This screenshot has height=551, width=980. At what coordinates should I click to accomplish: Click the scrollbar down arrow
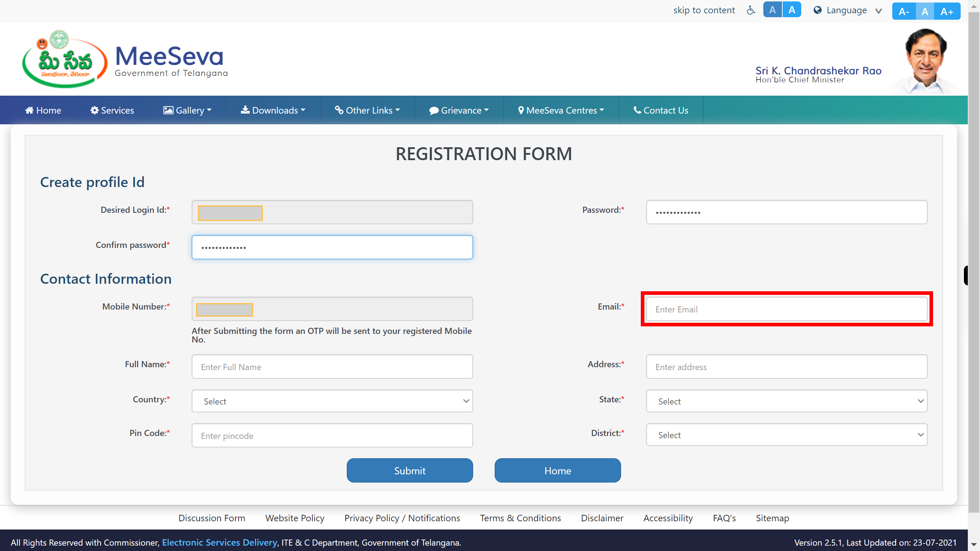pyautogui.click(x=974, y=545)
